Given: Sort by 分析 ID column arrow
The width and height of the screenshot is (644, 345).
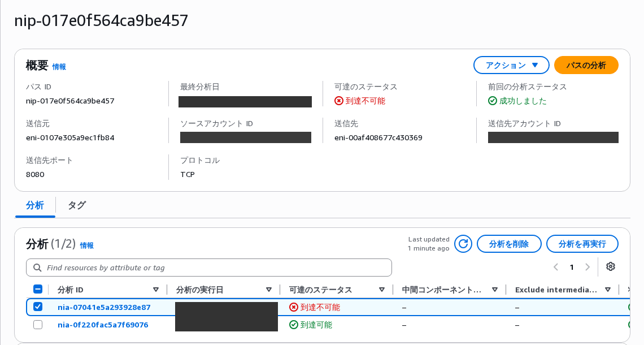Looking at the screenshot, I should 156,290.
